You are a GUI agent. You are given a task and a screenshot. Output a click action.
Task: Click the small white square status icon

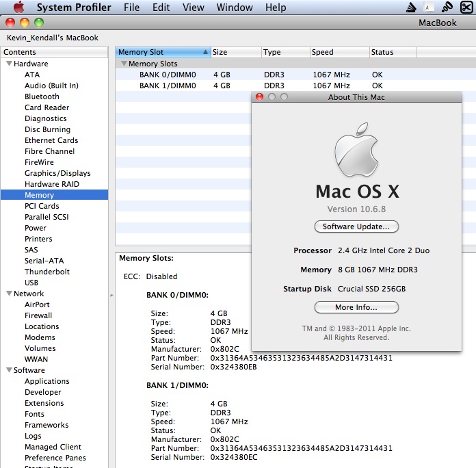coord(428,8)
